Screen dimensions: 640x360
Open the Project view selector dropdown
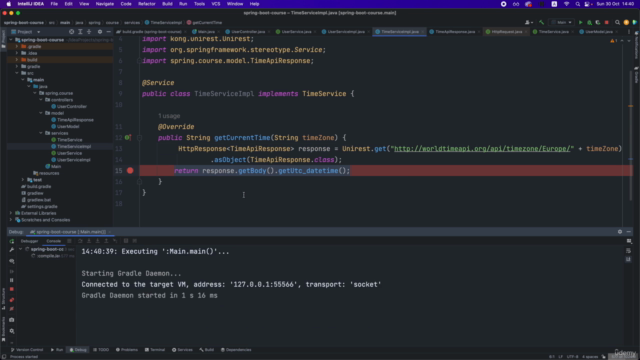(26, 31)
